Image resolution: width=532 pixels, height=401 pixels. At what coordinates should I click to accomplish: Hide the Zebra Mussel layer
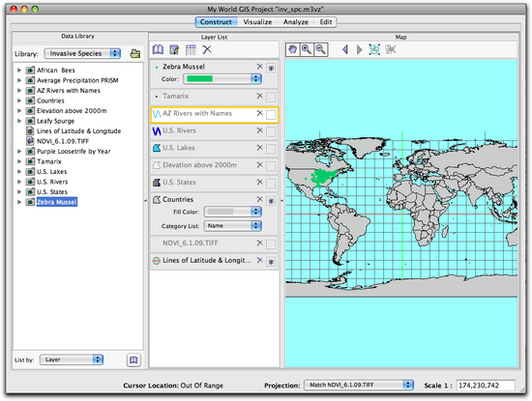(271, 69)
